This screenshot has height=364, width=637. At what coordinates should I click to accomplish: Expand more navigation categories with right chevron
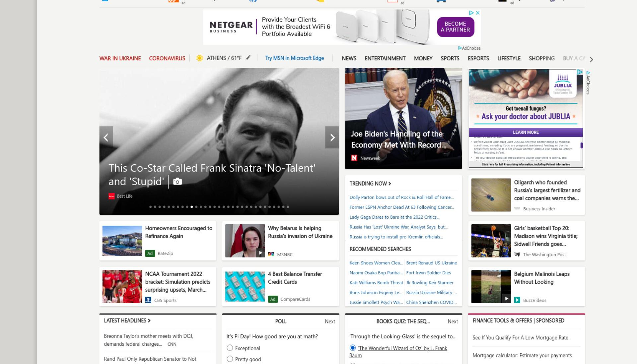(x=591, y=59)
